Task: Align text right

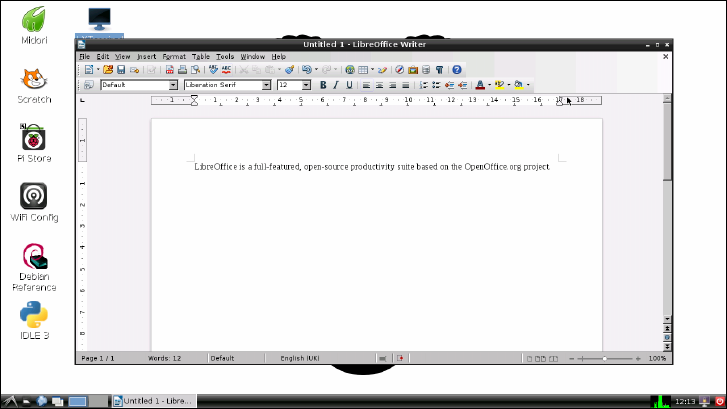Action: pyautogui.click(x=392, y=85)
